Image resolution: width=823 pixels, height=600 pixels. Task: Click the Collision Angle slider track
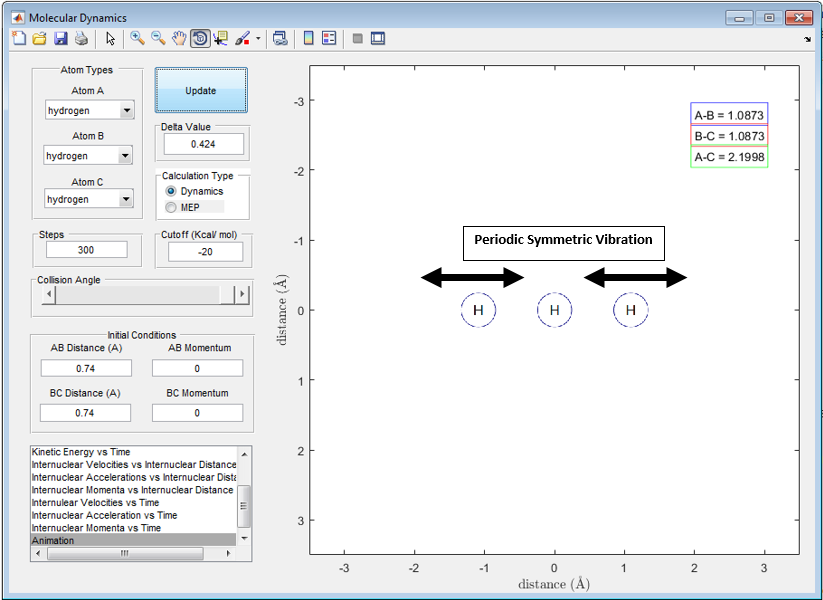coord(138,294)
